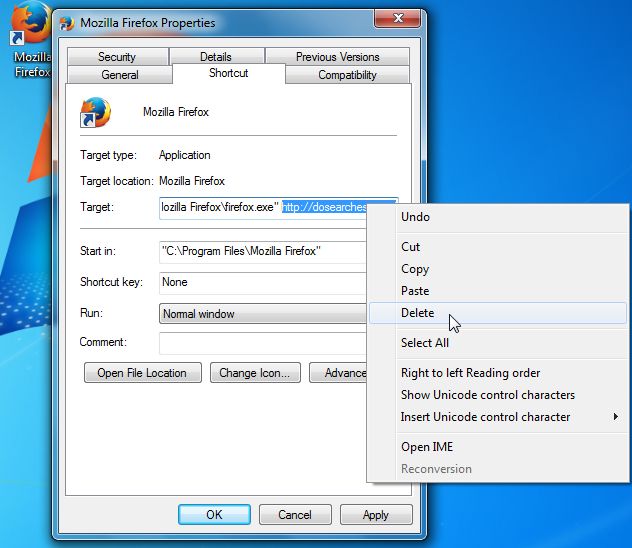Choose Delete from the context menu
This screenshot has width=632, height=548.
pyautogui.click(x=498, y=313)
